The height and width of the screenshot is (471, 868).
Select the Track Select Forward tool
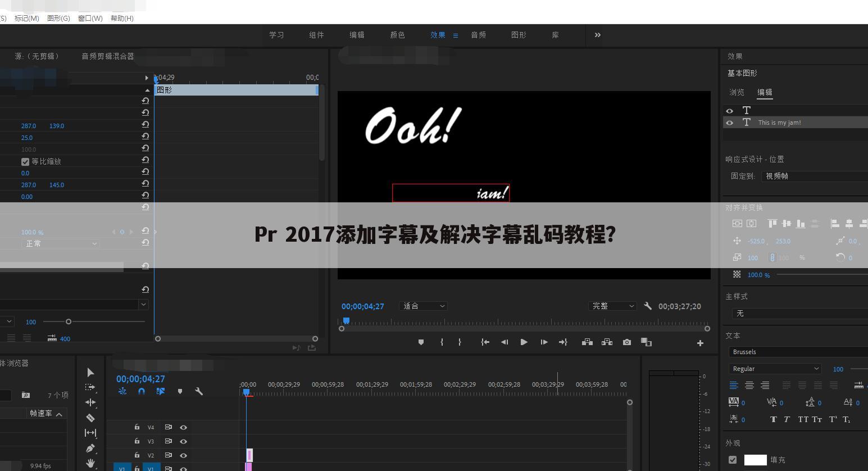coord(90,387)
